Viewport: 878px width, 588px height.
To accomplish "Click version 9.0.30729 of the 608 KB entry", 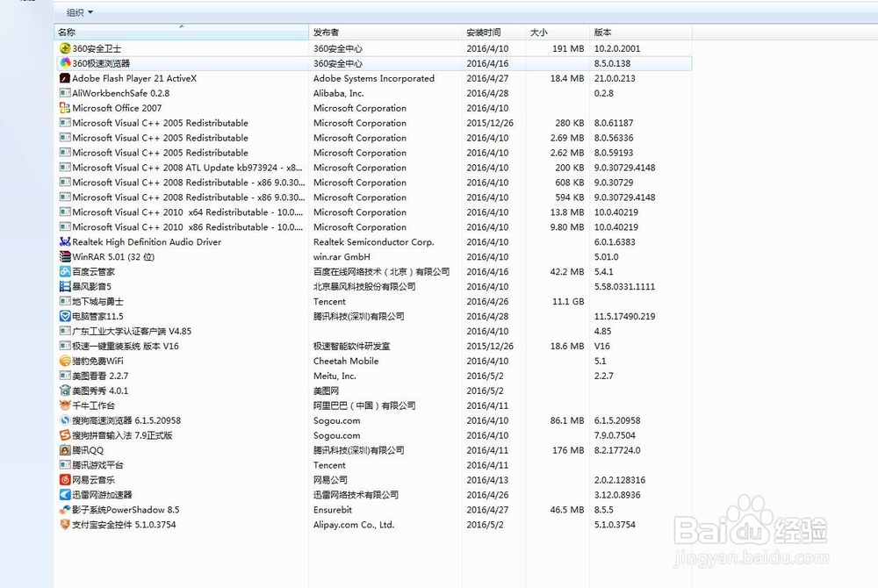I will (x=614, y=183).
